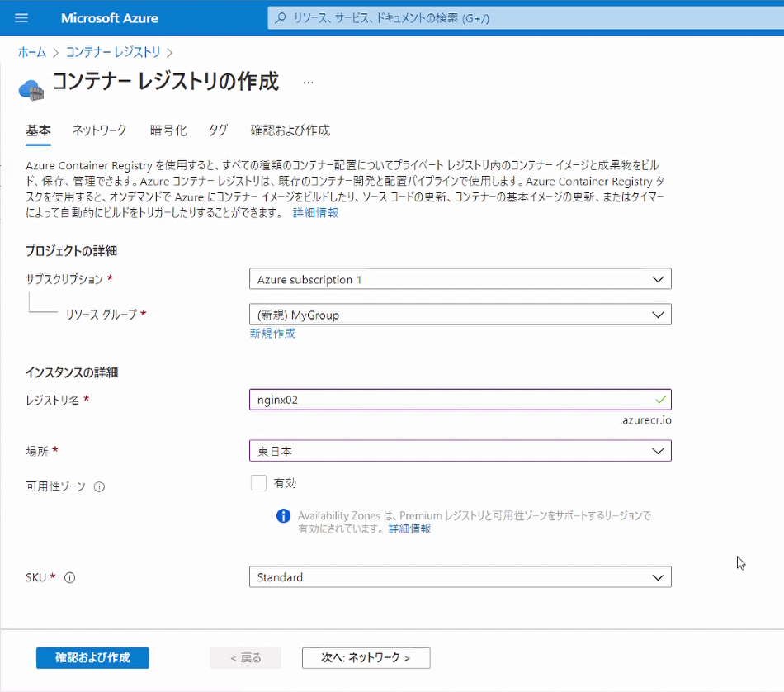Click the < 戻る button
This screenshot has height=692, width=784.
tap(245, 657)
